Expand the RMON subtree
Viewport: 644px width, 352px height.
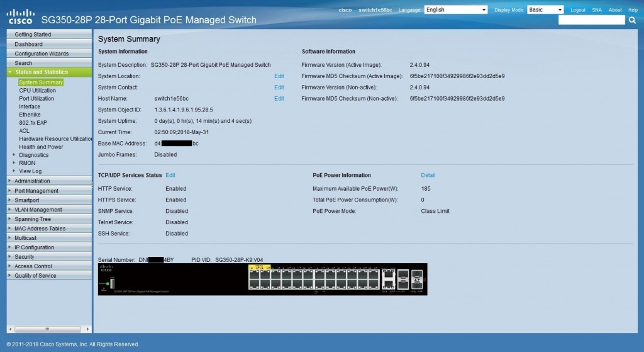[14, 163]
